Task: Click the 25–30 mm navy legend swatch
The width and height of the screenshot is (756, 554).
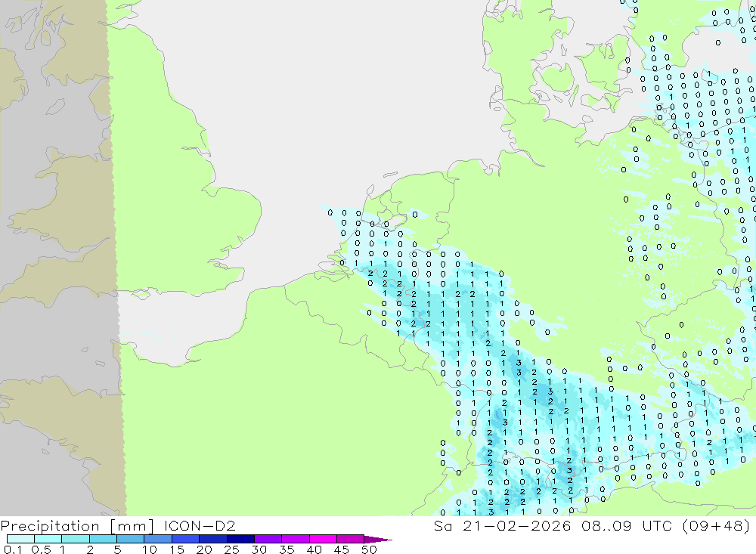Action: click(240, 539)
